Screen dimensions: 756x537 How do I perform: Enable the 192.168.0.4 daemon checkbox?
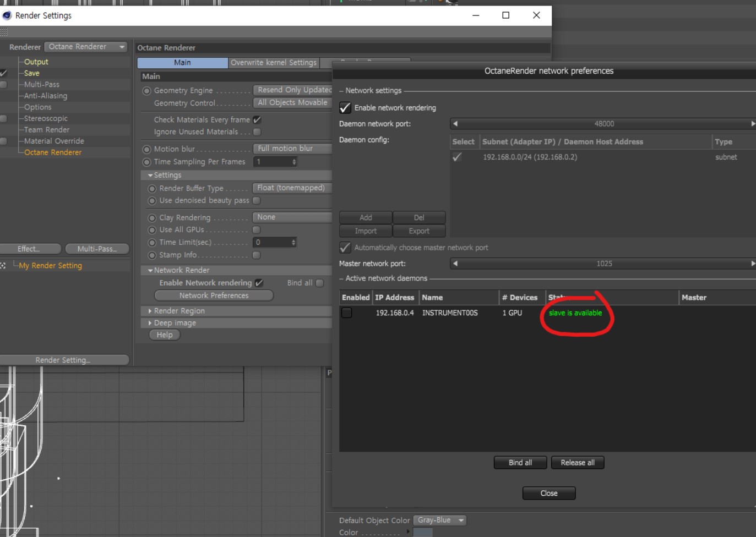347,313
